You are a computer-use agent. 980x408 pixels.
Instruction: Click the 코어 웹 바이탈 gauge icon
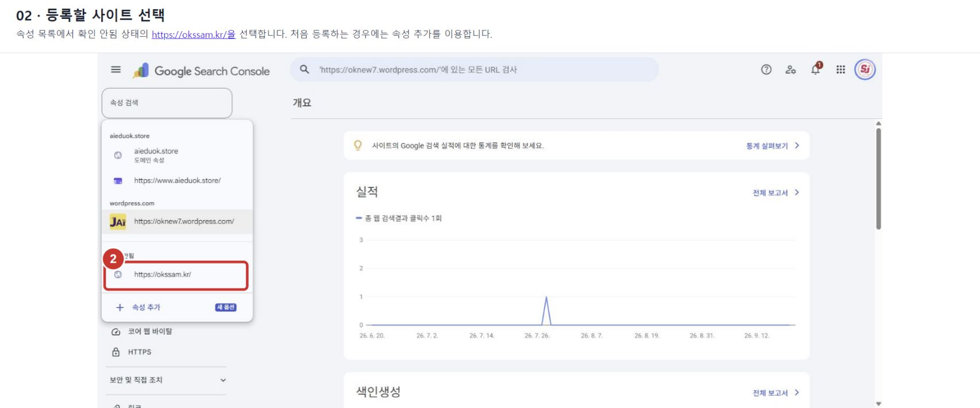pyautogui.click(x=115, y=332)
